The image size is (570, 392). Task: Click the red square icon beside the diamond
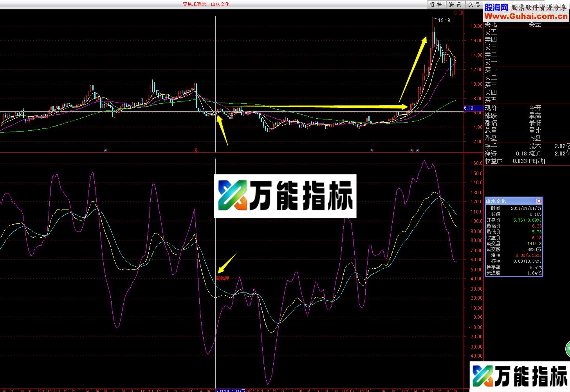460,12
